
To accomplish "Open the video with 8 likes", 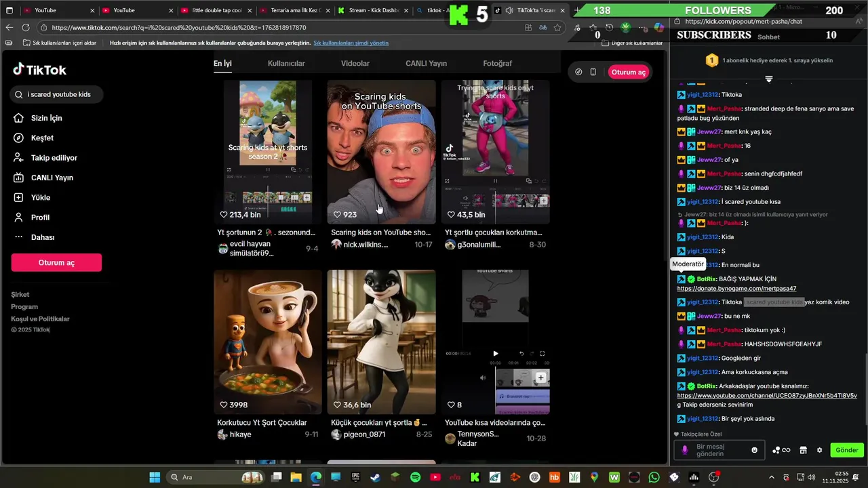I will click(x=495, y=342).
